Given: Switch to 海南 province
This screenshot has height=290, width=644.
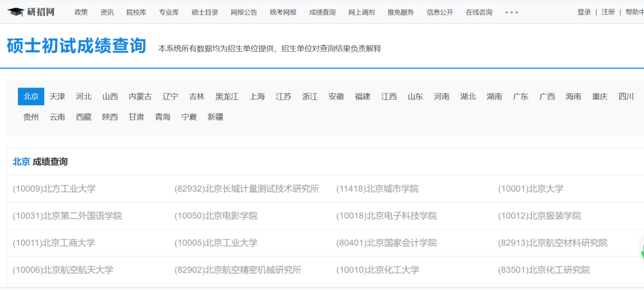Looking at the screenshot, I should point(574,97).
